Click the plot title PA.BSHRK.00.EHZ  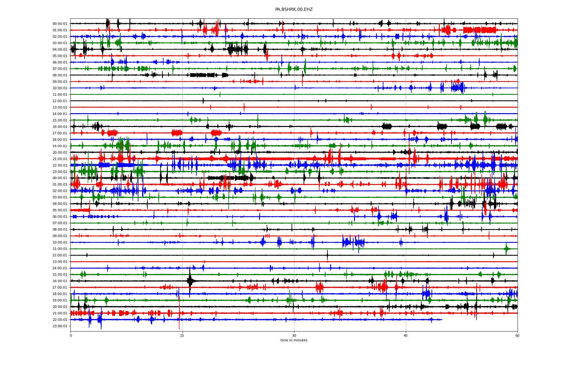[x=294, y=10]
